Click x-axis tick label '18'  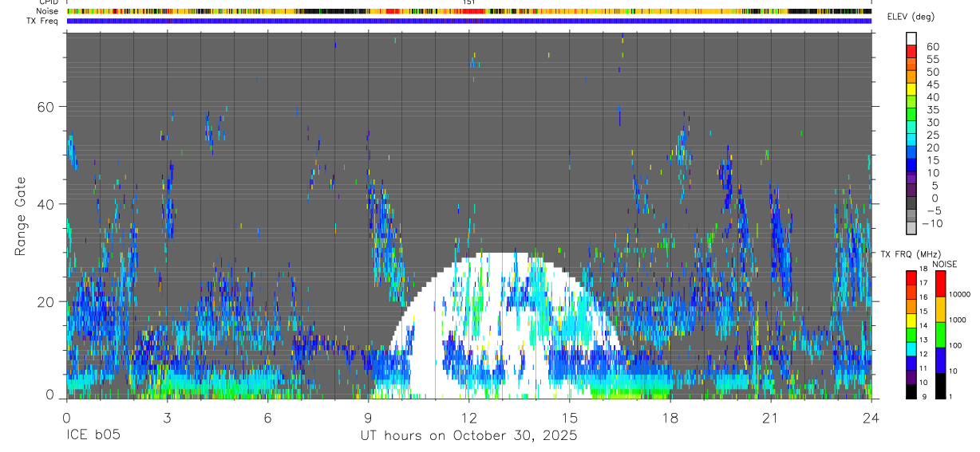670,417
